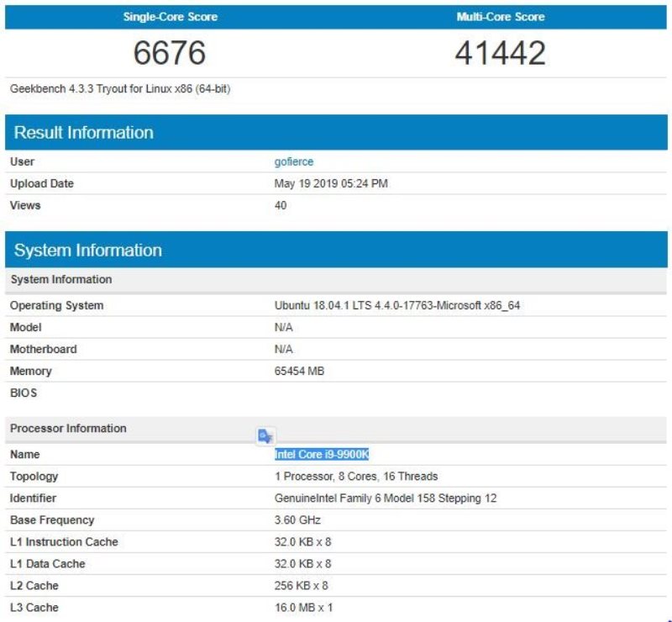The height and width of the screenshot is (622, 672).
Task: Click the highlighted Intel Core i9-9900K name
Action: (323, 454)
